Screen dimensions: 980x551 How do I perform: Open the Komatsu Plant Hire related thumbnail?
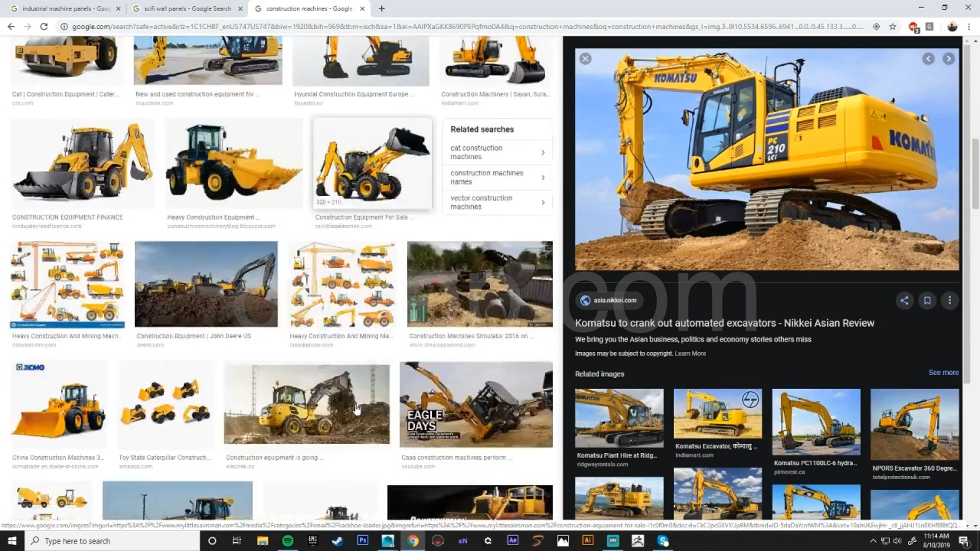click(619, 418)
